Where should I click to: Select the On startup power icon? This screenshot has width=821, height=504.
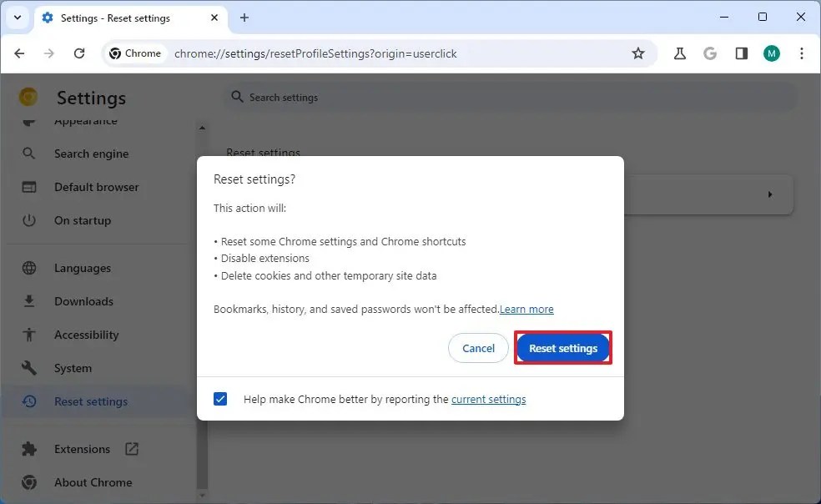pyautogui.click(x=30, y=220)
